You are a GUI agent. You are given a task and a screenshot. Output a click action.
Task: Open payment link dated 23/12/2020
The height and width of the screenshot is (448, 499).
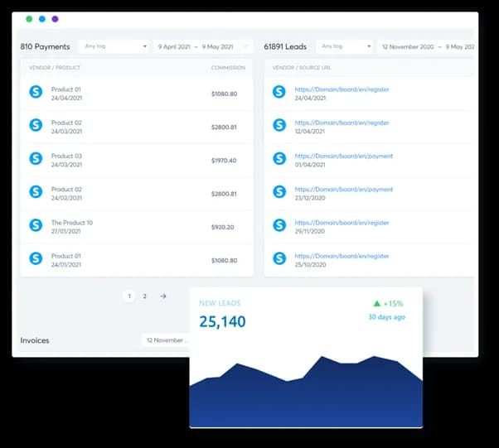(344, 190)
